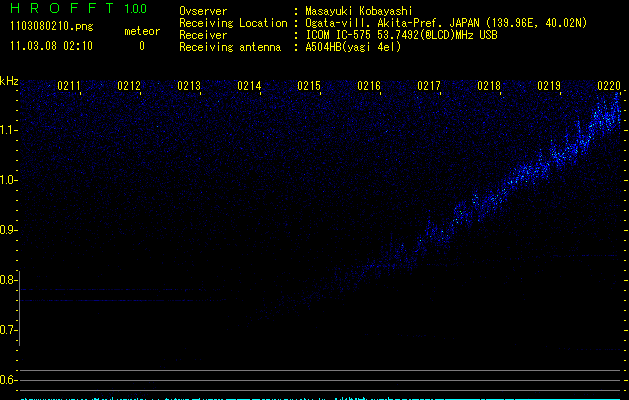Click the 0215 time marker

[309, 86]
